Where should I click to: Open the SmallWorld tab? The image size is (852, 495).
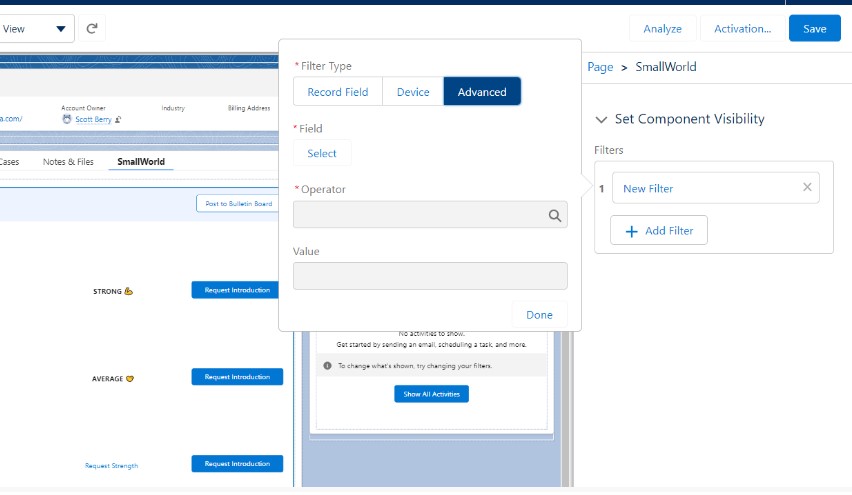point(141,161)
